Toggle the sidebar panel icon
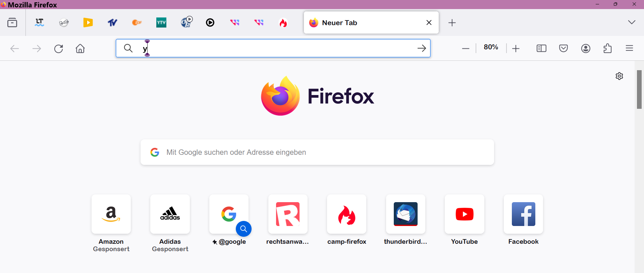The height and width of the screenshot is (273, 644). point(541,49)
